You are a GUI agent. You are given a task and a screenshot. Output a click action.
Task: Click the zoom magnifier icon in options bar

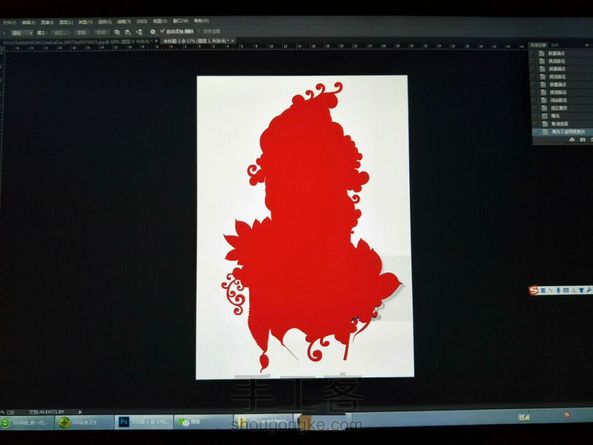tap(118, 33)
